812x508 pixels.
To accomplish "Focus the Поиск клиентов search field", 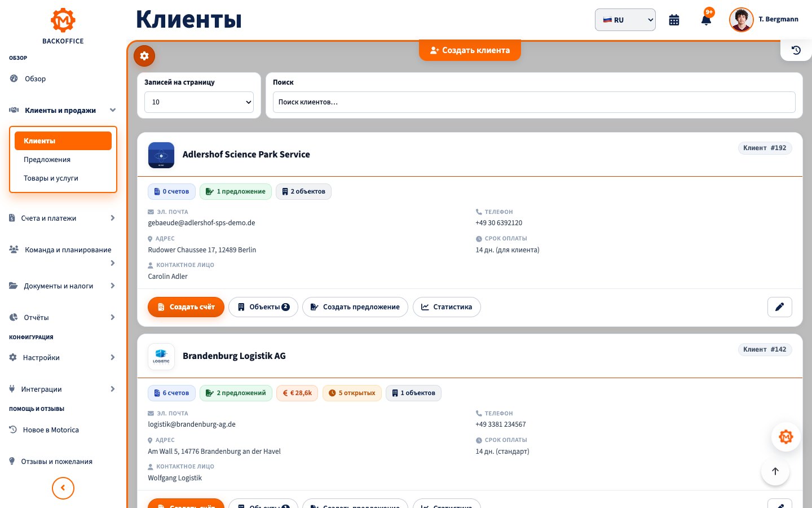I will (534, 102).
